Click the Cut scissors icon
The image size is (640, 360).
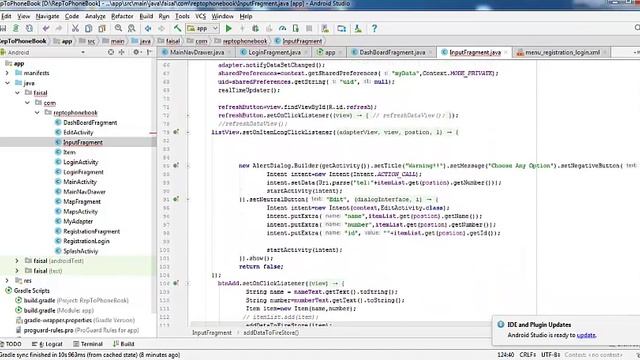click(75, 28)
